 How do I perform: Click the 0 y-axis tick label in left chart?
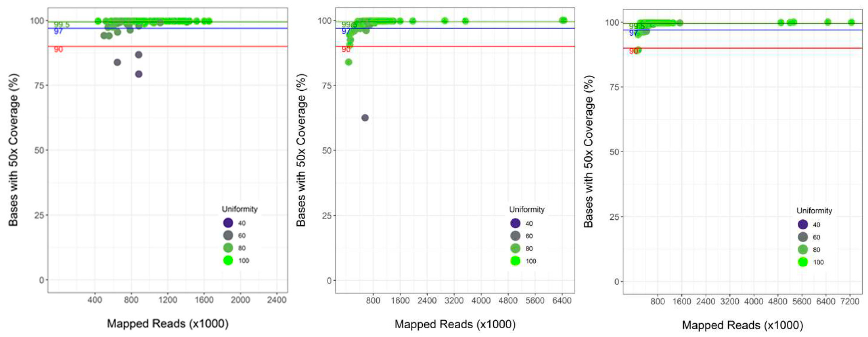click(x=42, y=280)
